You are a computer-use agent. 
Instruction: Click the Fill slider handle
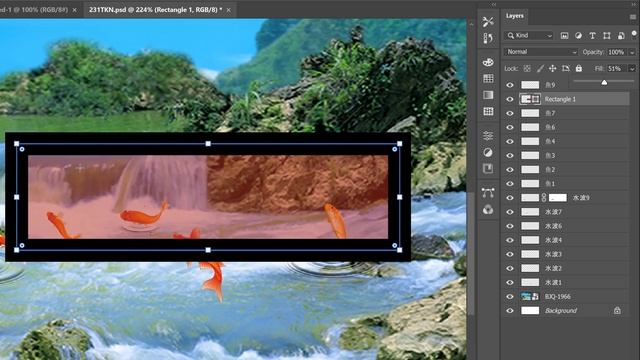(604, 82)
